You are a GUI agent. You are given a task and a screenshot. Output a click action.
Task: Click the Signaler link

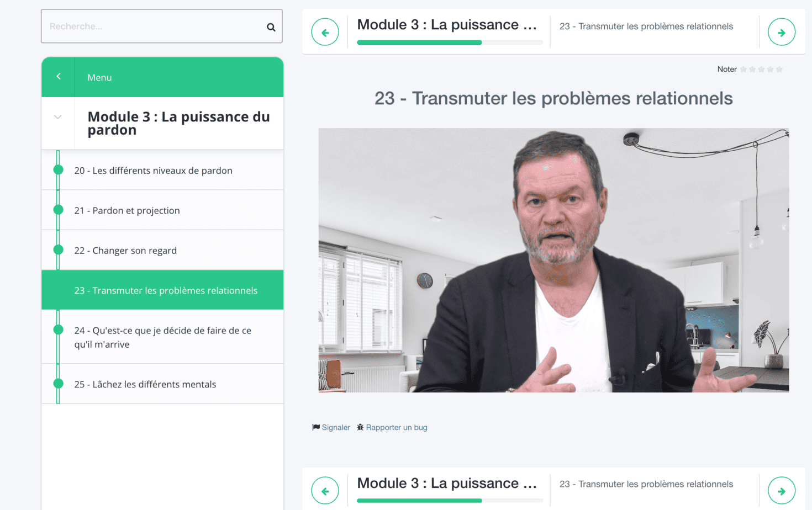pyautogui.click(x=336, y=427)
